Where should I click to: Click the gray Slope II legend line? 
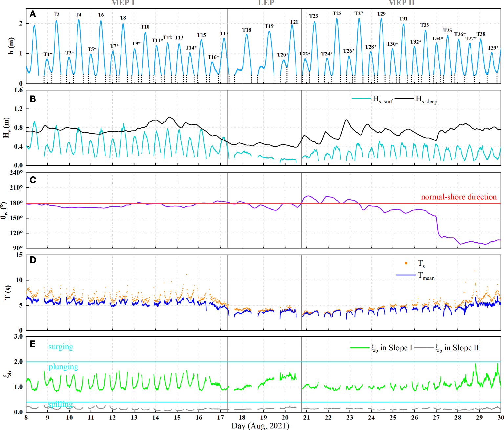[x=424, y=348]
